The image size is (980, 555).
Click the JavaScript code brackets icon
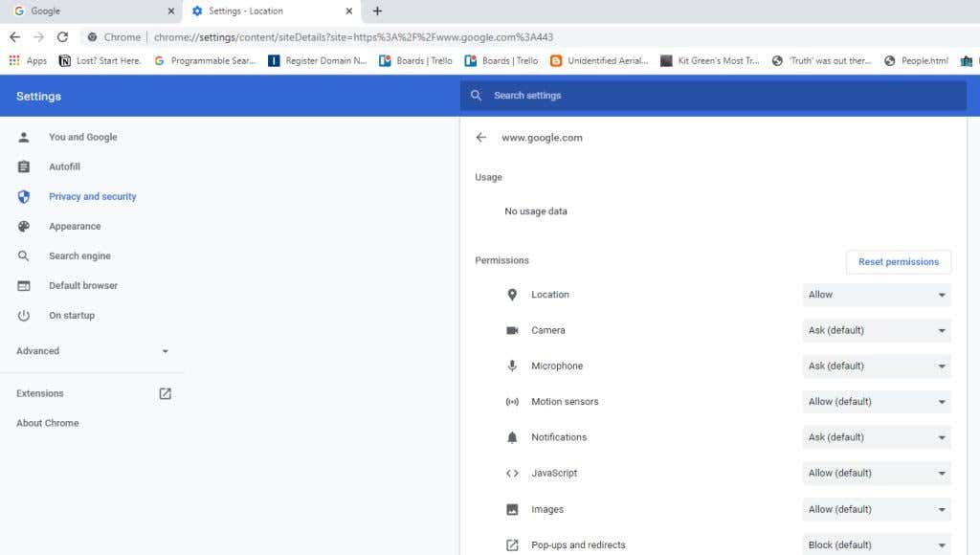point(512,473)
